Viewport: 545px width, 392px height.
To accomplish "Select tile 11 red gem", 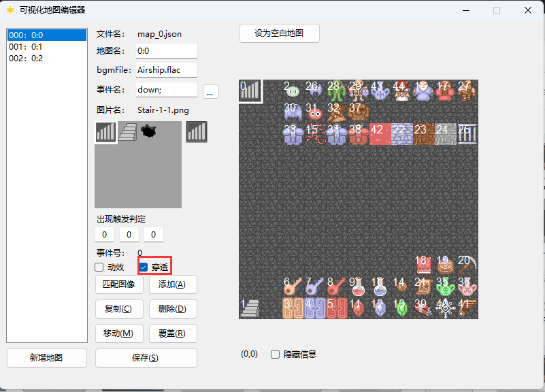I will pyautogui.click(x=359, y=308).
